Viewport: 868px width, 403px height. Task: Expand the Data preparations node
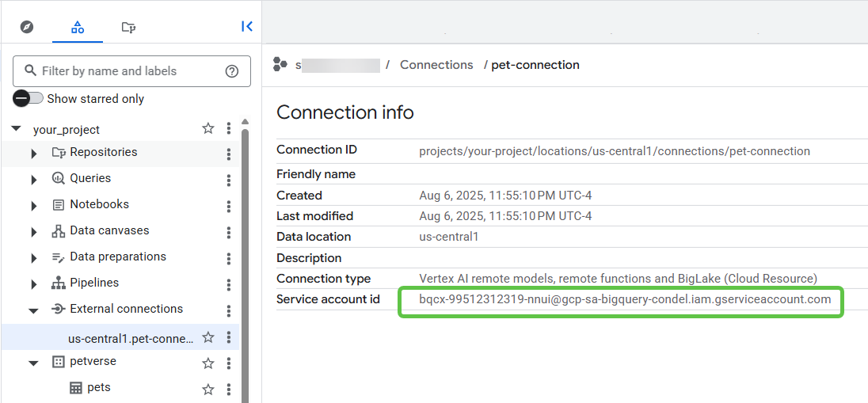(x=34, y=257)
